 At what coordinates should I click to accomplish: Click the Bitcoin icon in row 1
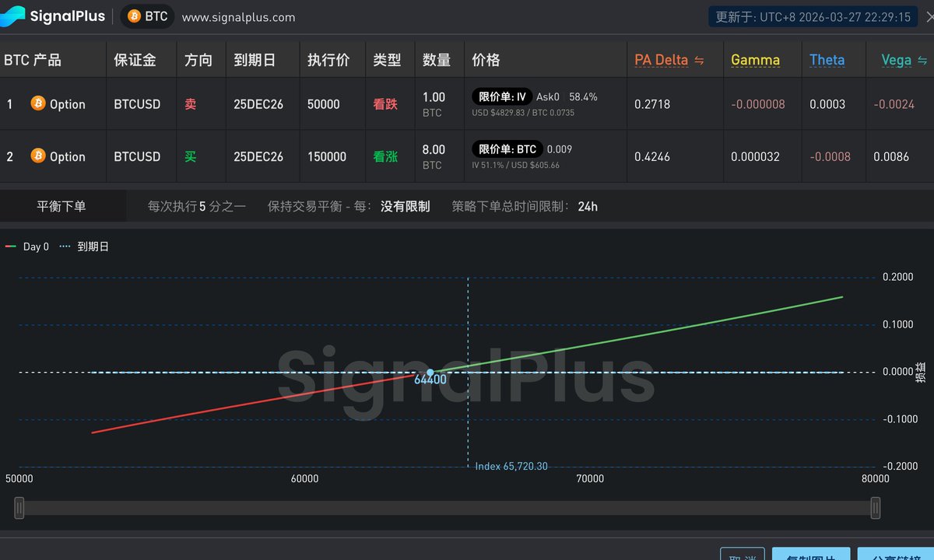coord(38,103)
